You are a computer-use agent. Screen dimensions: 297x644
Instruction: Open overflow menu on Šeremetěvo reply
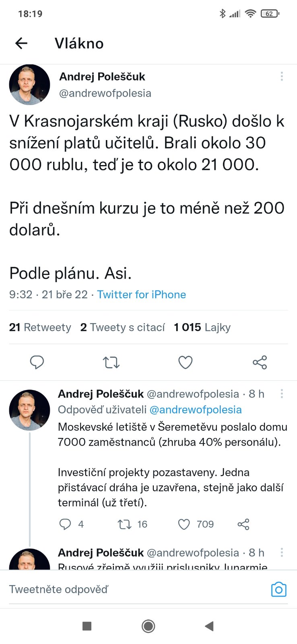click(x=282, y=394)
